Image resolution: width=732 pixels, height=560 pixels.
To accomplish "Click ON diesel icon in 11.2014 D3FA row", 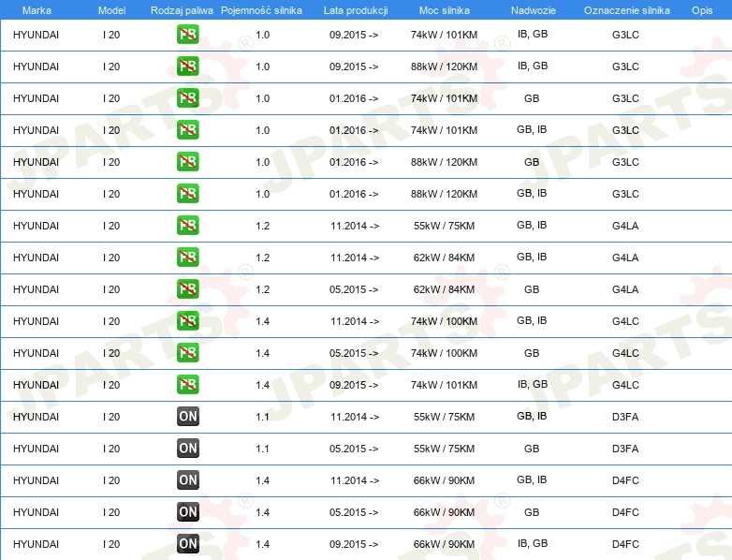I will [187, 416].
